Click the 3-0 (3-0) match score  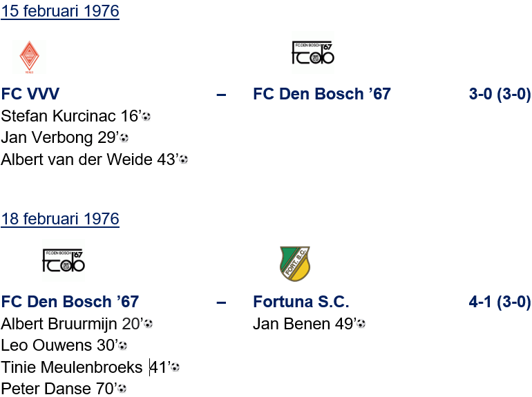(x=500, y=94)
